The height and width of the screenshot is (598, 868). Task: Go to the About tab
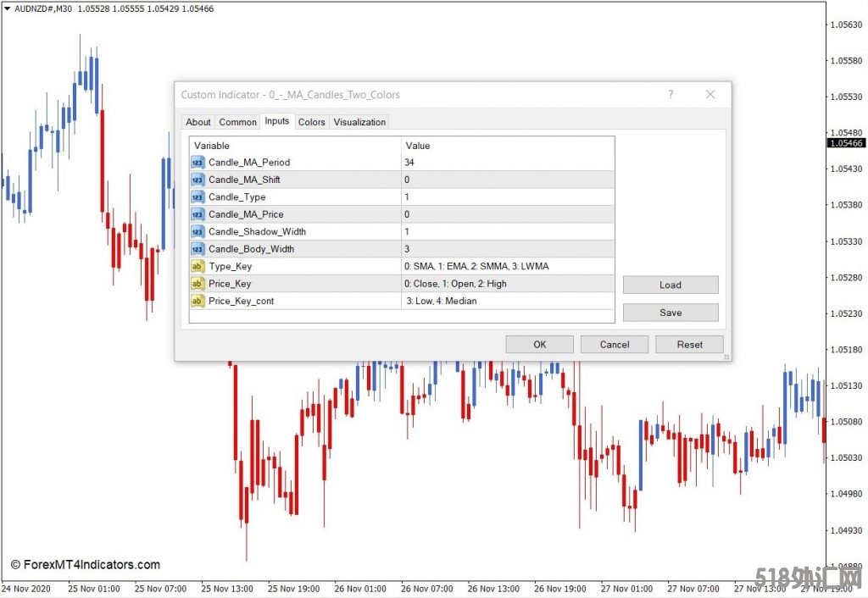point(198,122)
